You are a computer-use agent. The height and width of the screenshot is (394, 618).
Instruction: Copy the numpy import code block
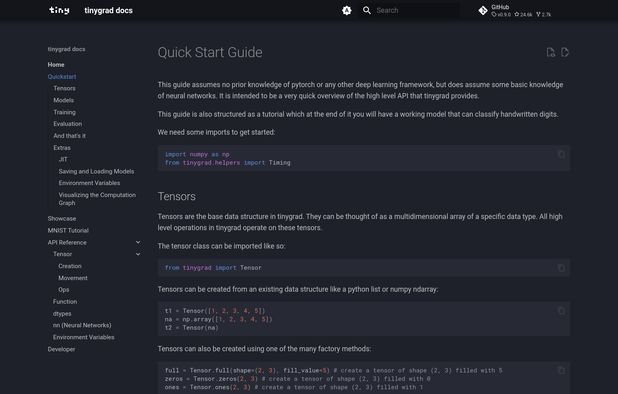[x=561, y=154]
